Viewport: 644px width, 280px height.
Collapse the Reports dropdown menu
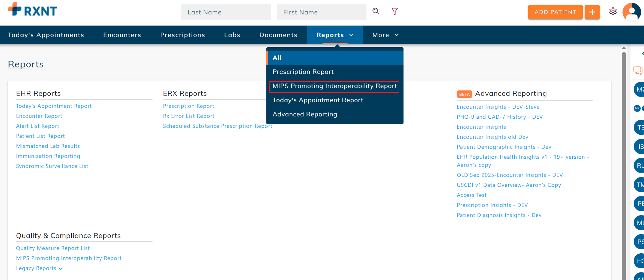click(335, 35)
